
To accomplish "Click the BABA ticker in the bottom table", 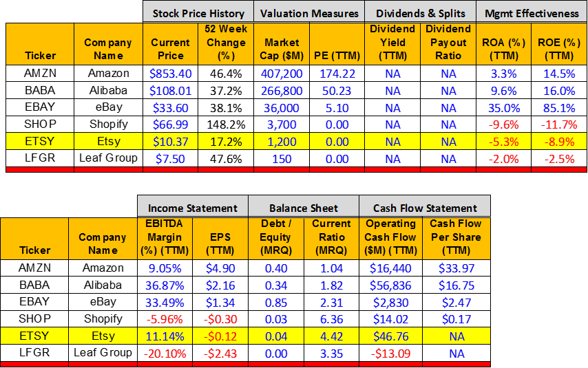I will (34, 285).
